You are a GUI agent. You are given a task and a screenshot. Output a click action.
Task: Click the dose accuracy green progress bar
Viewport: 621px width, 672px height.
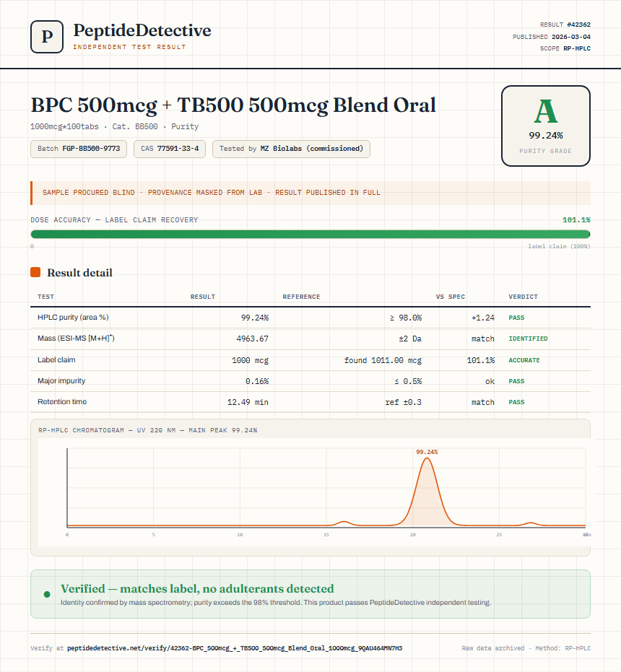[x=310, y=234]
